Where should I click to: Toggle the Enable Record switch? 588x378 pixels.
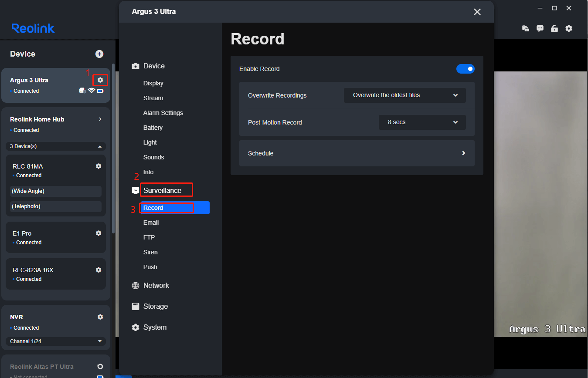click(466, 69)
